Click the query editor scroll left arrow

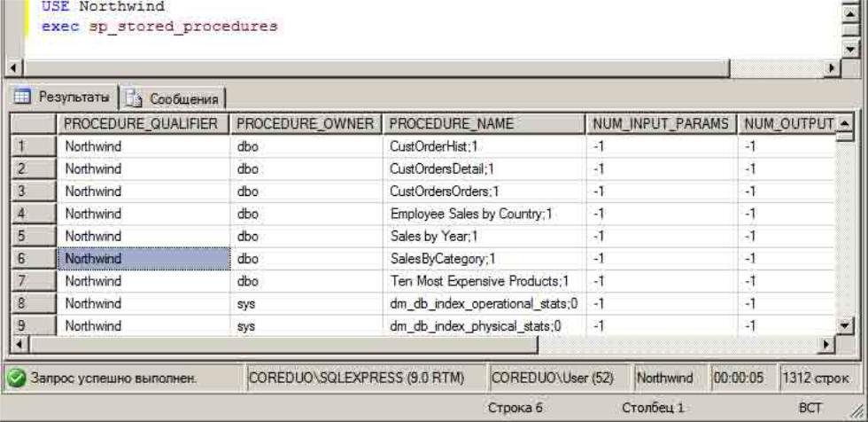[14, 68]
